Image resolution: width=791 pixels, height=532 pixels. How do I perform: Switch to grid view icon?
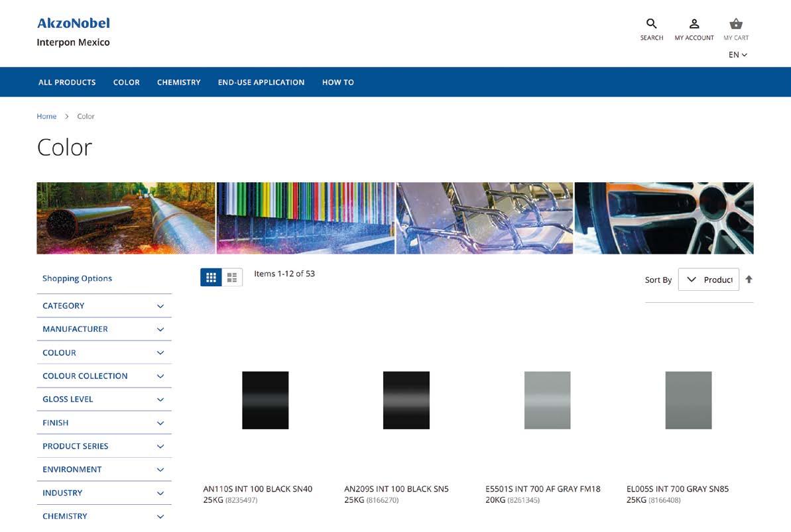211,278
